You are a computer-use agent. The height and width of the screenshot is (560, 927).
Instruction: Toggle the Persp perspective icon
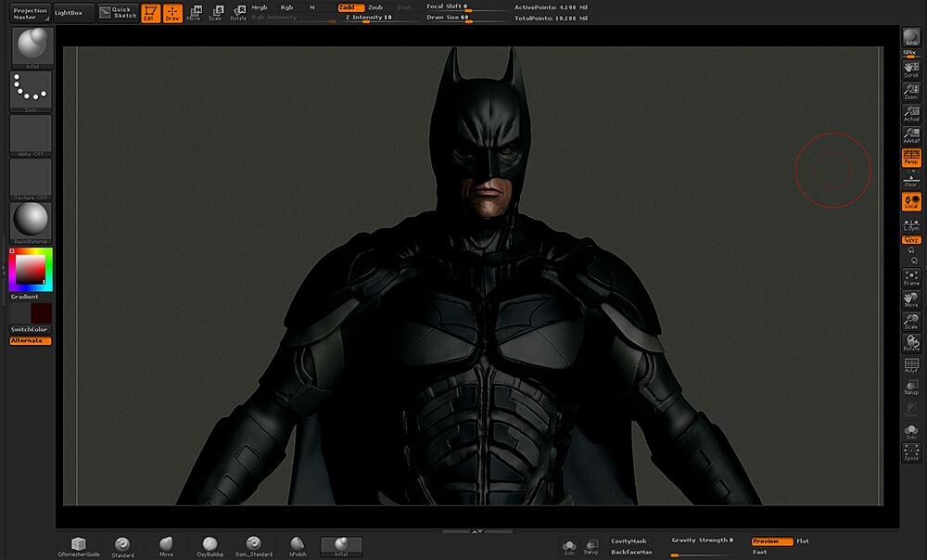tap(911, 158)
